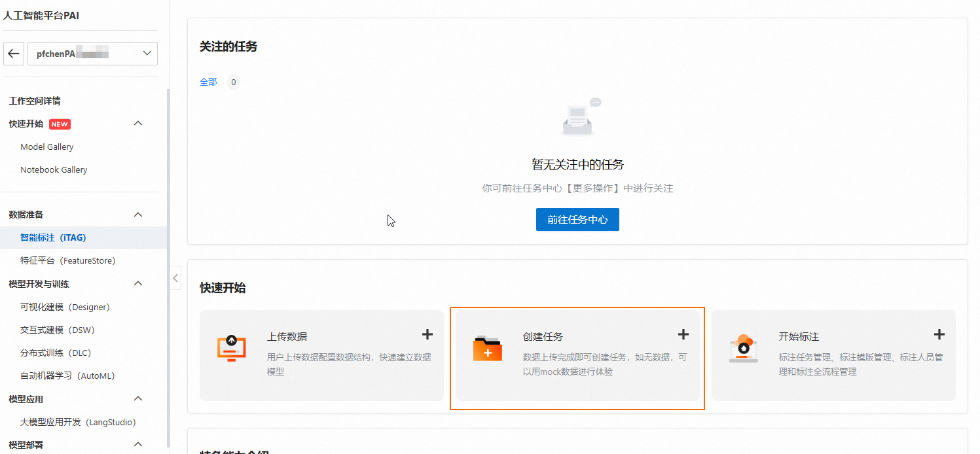Viewport: 980px width, 454px height.
Task: Click the 暂无关注中的任务 message text
Action: 577,165
